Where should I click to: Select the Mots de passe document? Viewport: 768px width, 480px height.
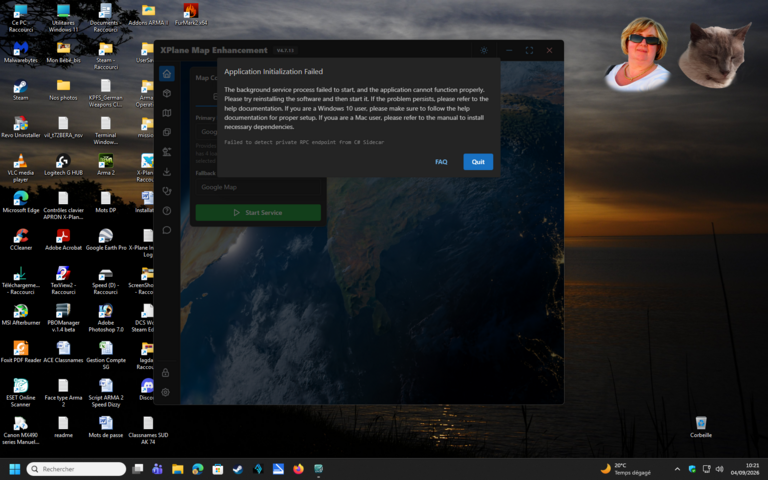pos(106,427)
